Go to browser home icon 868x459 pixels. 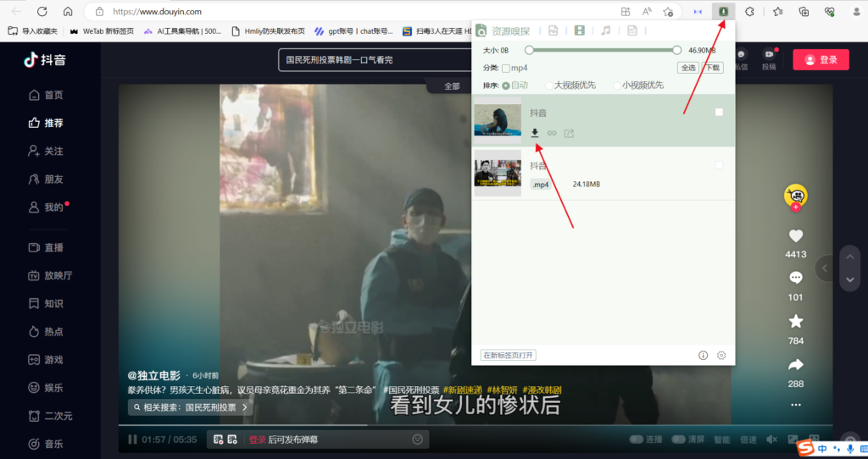click(x=68, y=12)
